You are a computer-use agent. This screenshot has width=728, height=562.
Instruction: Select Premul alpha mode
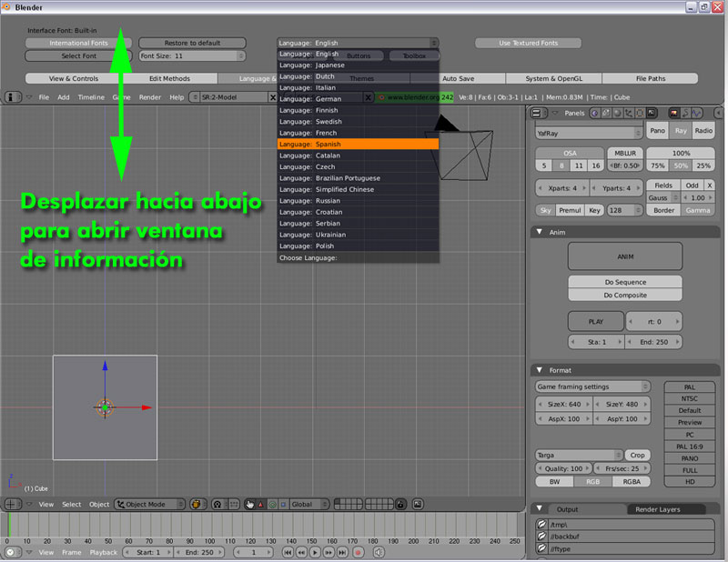[x=570, y=210]
